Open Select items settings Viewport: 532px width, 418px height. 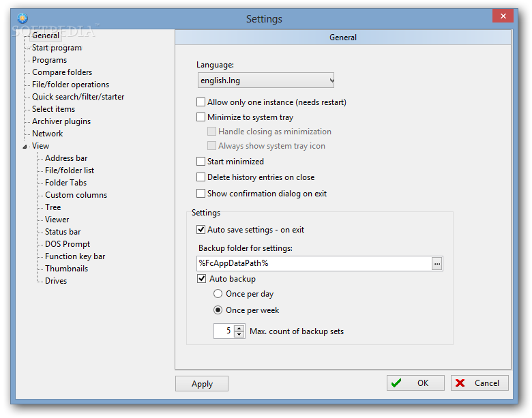[53, 109]
